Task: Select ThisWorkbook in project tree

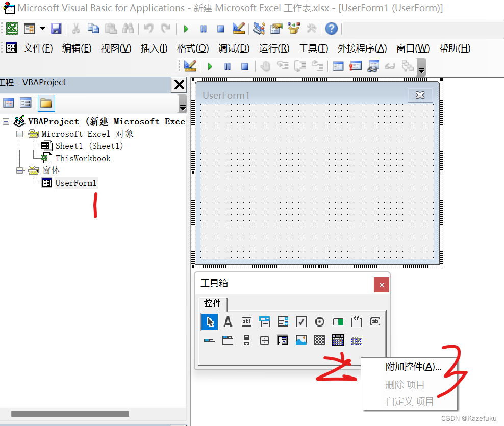Action: tap(83, 159)
